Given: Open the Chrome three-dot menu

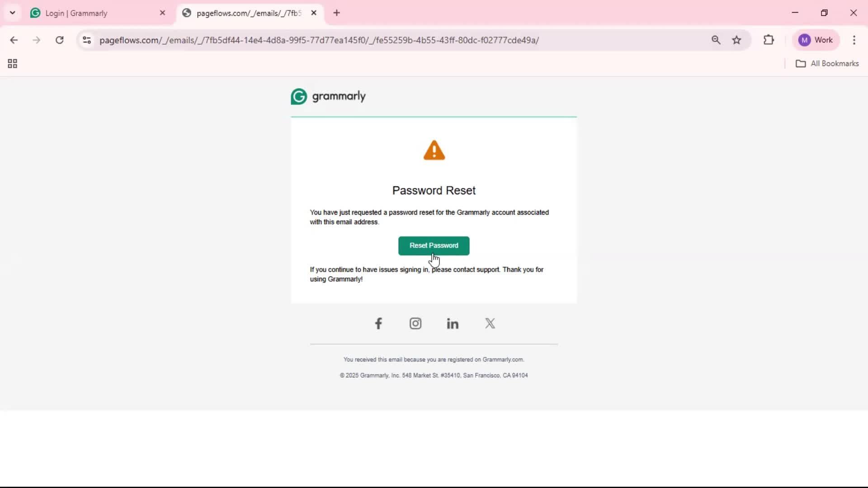Looking at the screenshot, I should 854,40.
